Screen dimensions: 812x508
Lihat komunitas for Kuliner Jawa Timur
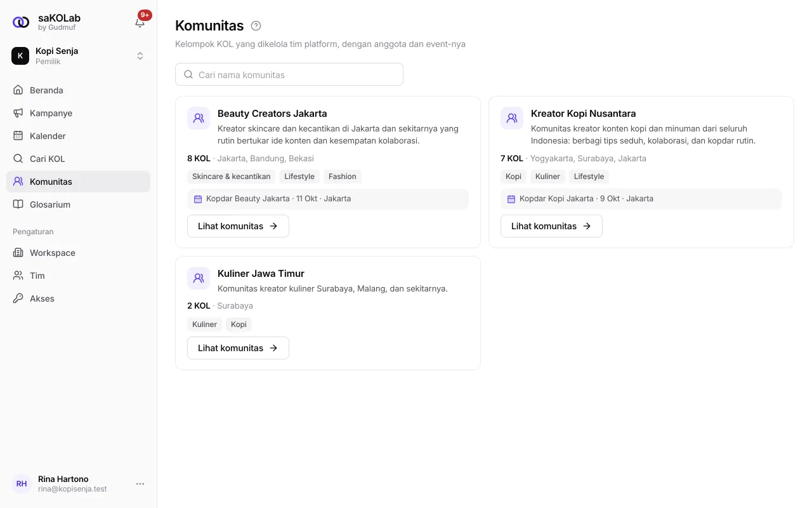click(x=238, y=348)
